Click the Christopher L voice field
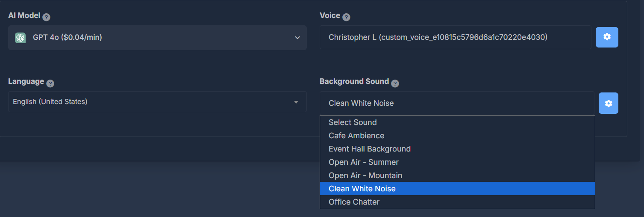Viewport: 644px width, 217px height. [456, 37]
